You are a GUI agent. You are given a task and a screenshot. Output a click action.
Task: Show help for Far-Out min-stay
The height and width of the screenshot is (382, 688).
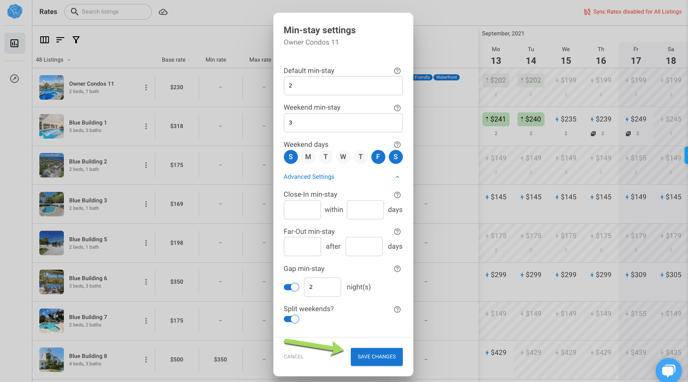coord(397,232)
